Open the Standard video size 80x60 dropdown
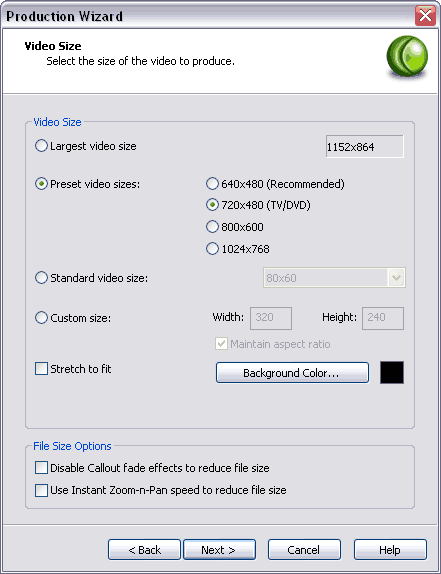Viewport: 441px width, 574px height. tap(334, 278)
